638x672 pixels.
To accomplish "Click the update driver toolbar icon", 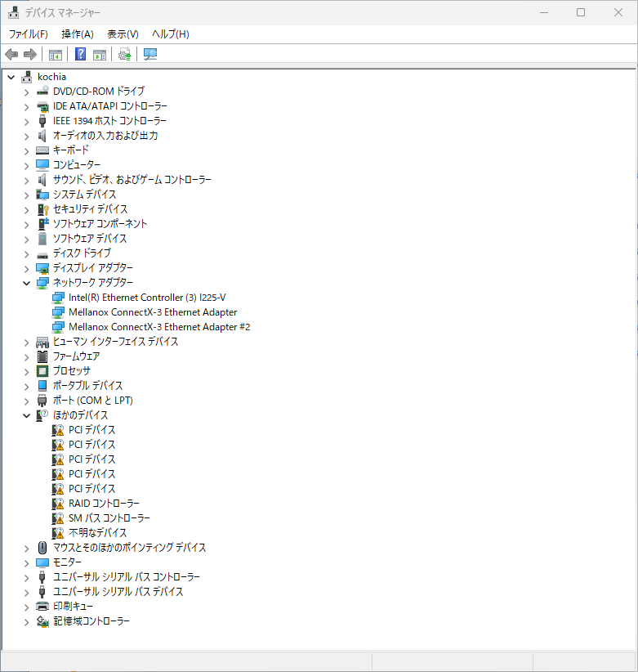I will coord(124,55).
